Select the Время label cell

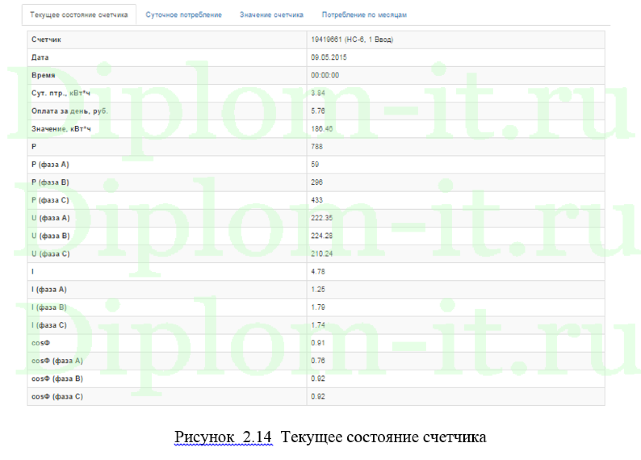click(x=43, y=75)
